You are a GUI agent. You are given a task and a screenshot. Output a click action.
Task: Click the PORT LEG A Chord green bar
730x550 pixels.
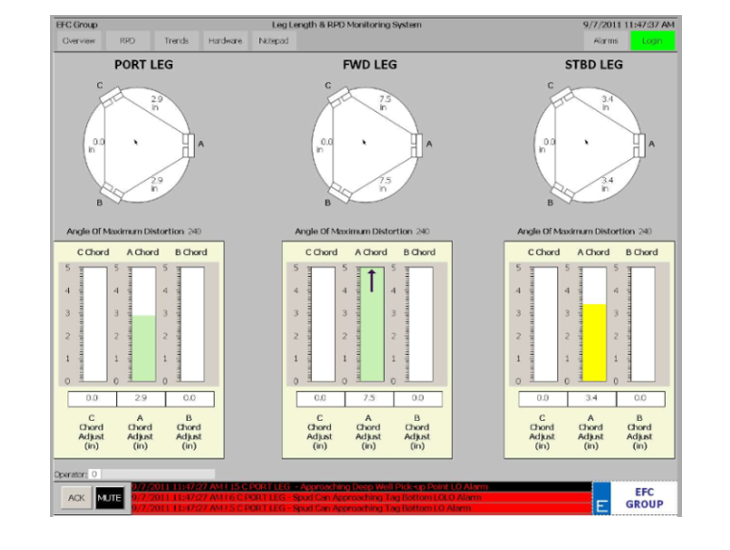point(143,348)
